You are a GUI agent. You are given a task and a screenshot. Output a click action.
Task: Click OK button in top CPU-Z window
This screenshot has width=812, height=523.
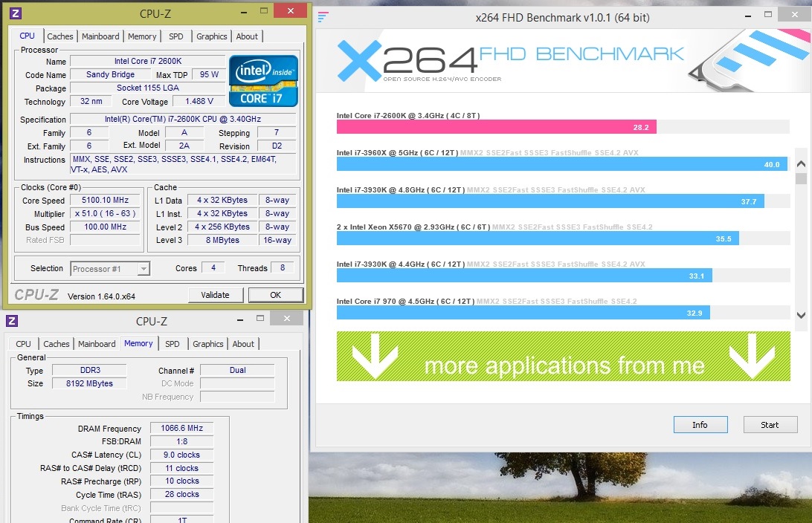(275, 295)
